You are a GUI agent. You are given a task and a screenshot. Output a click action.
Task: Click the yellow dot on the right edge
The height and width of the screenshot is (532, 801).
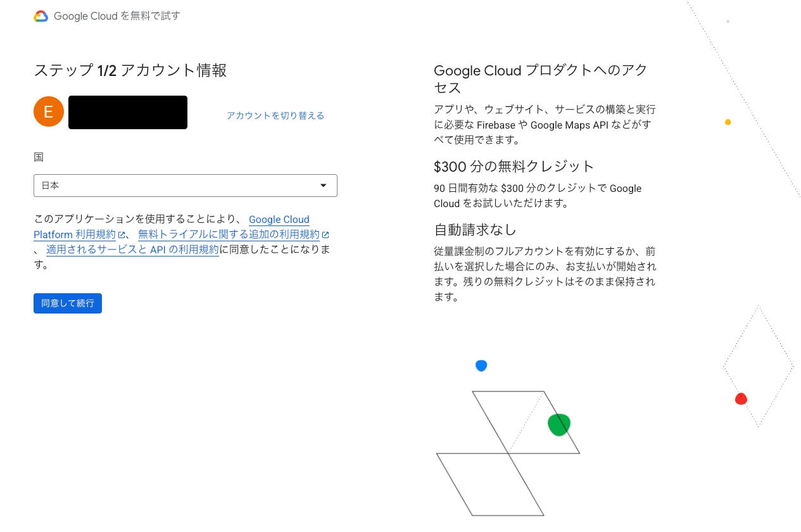tap(728, 122)
